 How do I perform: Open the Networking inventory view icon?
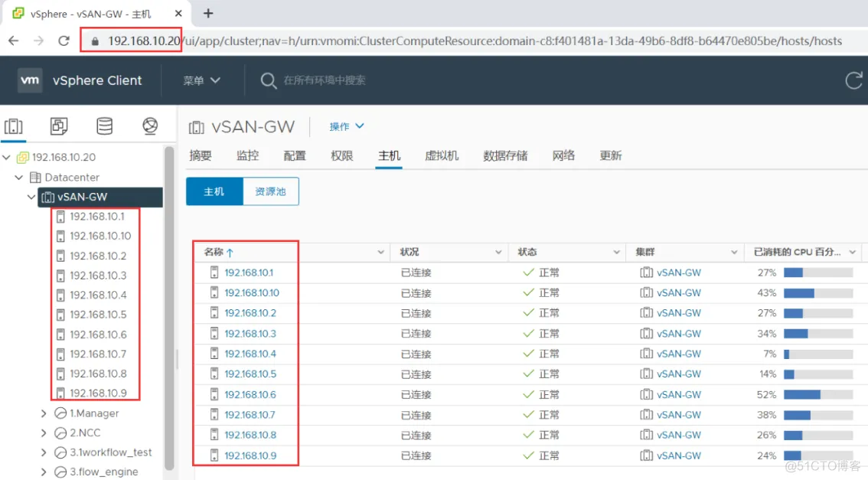(150, 126)
